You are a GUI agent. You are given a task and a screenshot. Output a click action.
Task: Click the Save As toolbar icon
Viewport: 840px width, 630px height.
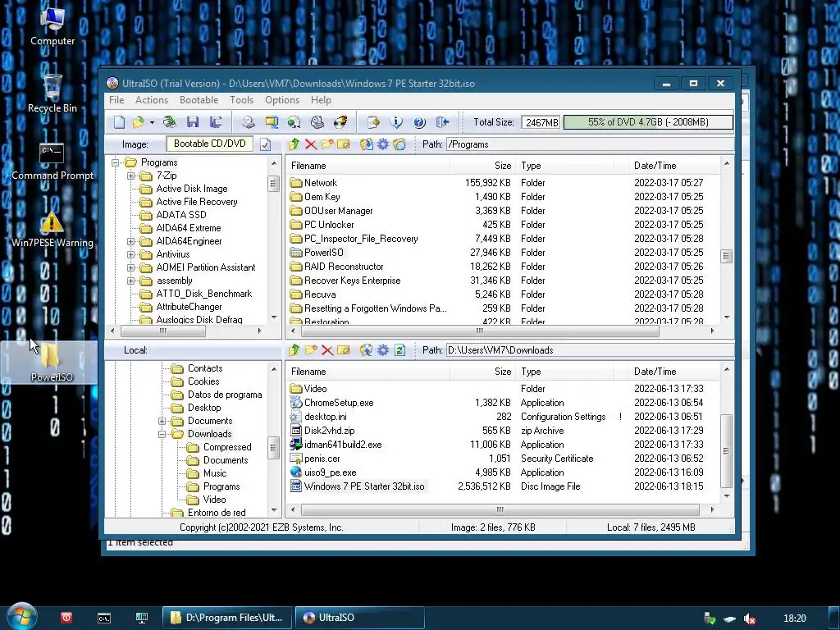216,122
